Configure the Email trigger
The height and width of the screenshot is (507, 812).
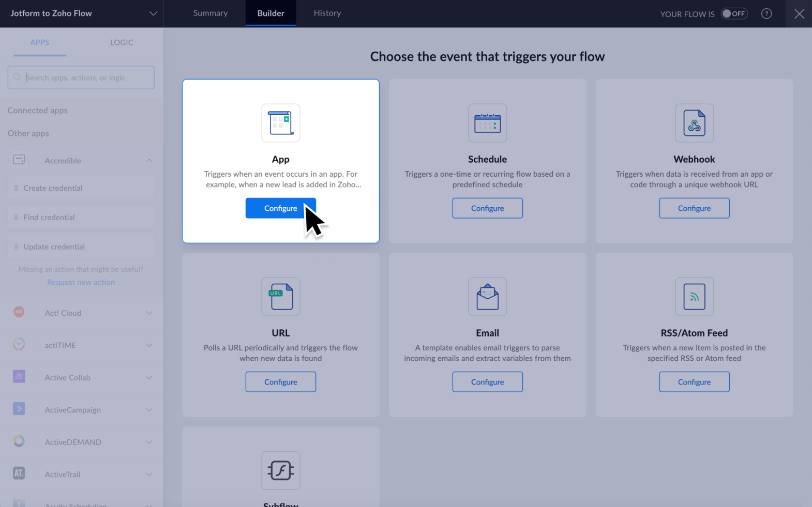(488, 382)
